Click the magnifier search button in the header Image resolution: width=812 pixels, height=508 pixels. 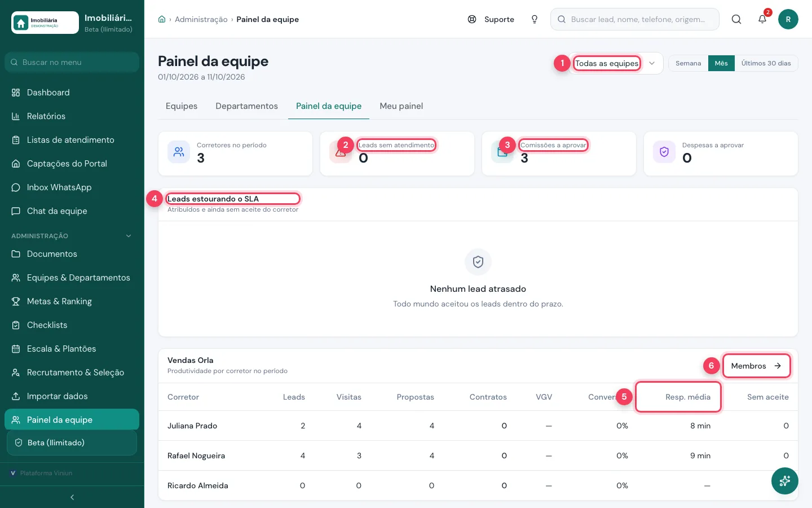pyautogui.click(x=736, y=19)
